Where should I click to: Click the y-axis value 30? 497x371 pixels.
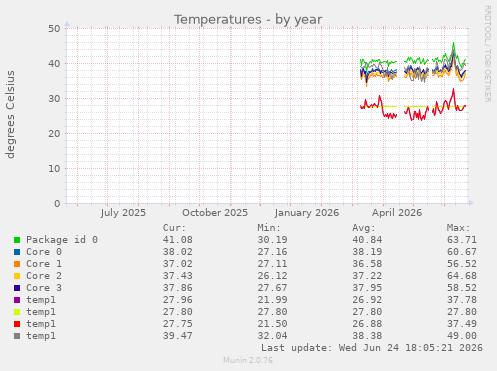54,99
